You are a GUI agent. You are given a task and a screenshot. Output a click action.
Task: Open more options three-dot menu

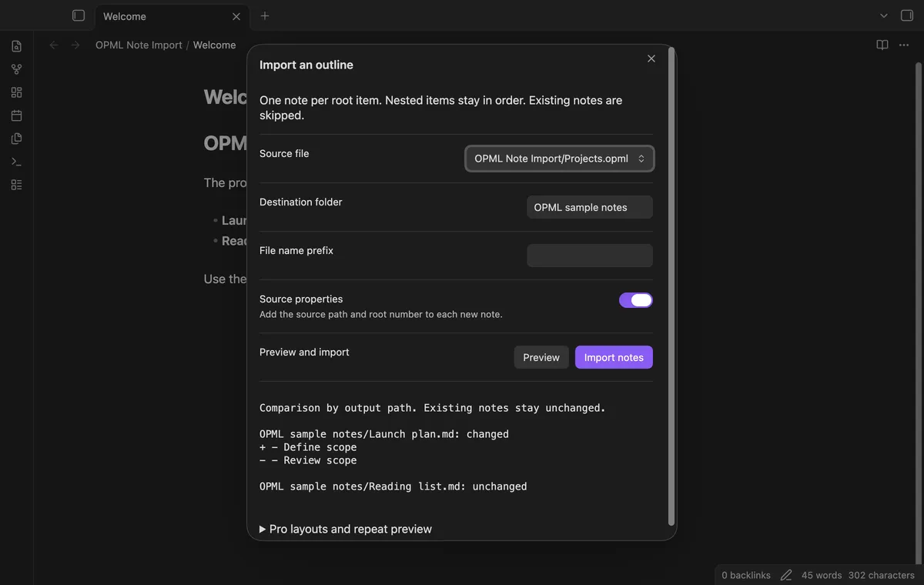[904, 45]
